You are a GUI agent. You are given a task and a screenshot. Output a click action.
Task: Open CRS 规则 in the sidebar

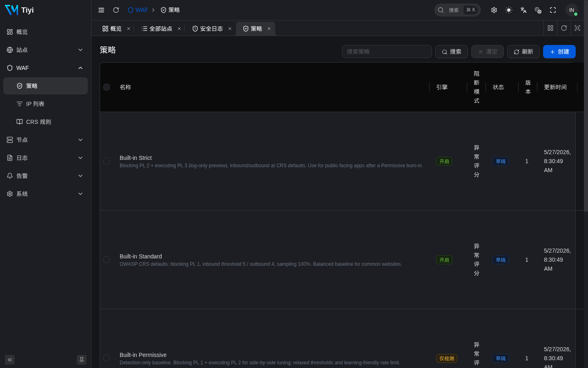pyautogui.click(x=45, y=122)
